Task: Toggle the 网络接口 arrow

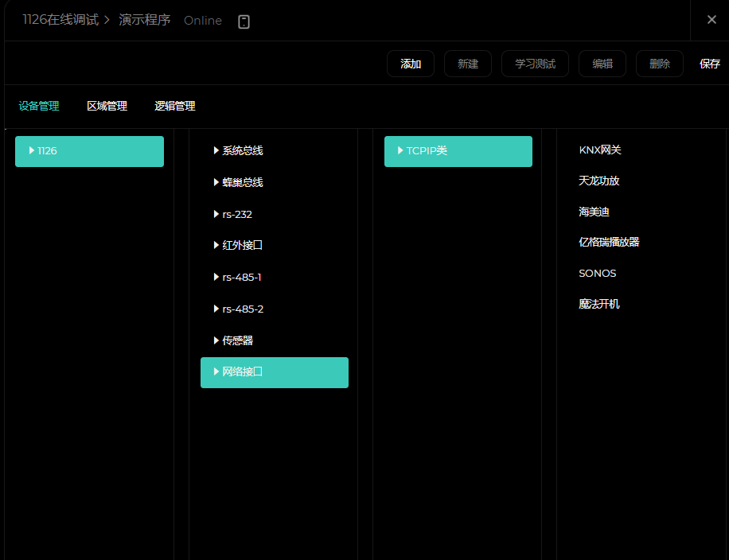Action: coord(216,371)
